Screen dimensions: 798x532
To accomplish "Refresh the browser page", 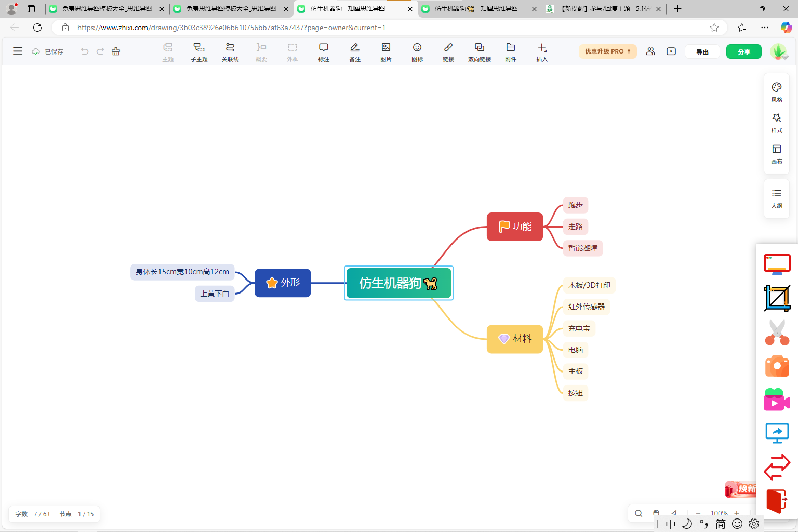I will pos(37,28).
